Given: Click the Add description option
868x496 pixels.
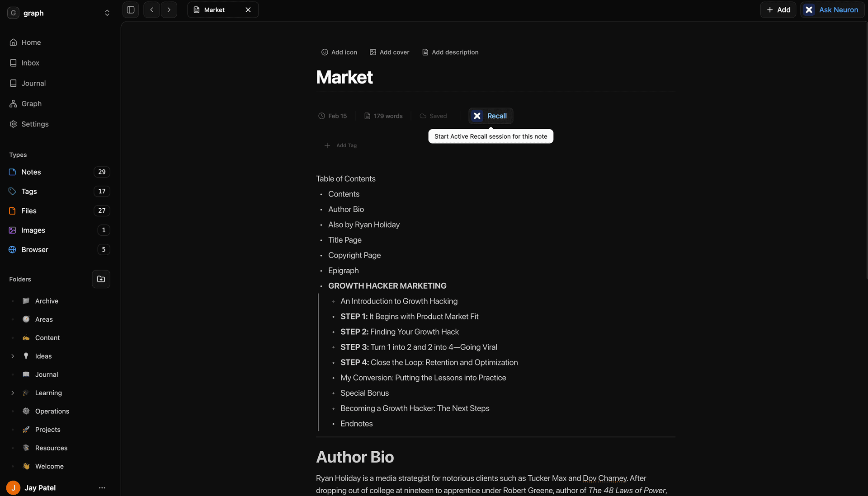Looking at the screenshot, I should [x=450, y=52].
